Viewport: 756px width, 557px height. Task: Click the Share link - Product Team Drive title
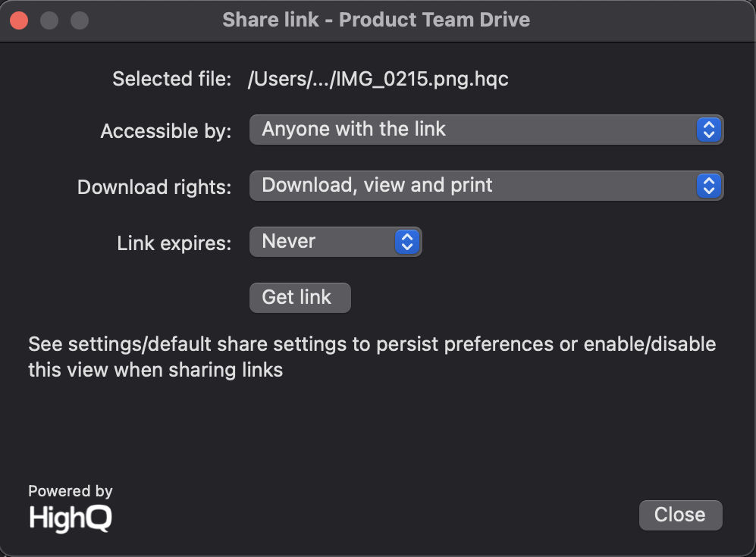click(x=376, y=20)
